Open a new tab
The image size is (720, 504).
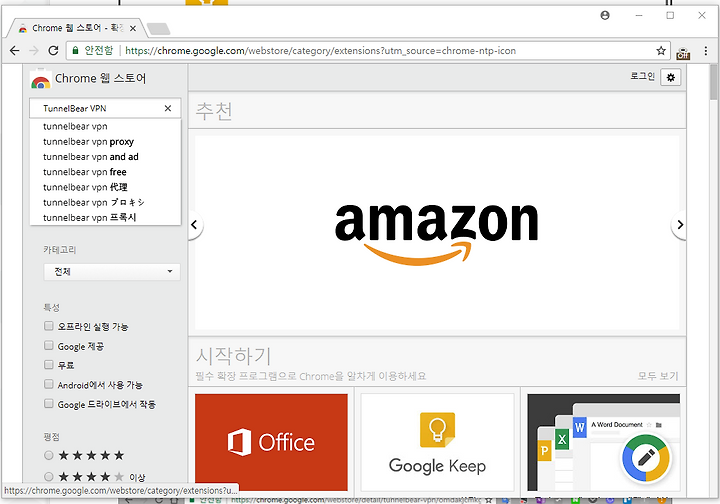point(158,29)
